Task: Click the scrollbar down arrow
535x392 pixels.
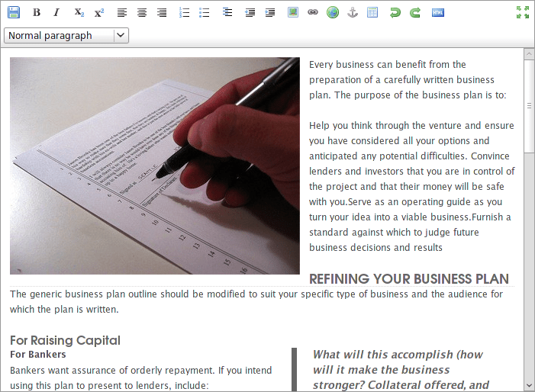Action: pyautogui.click(x=529, y=386)
